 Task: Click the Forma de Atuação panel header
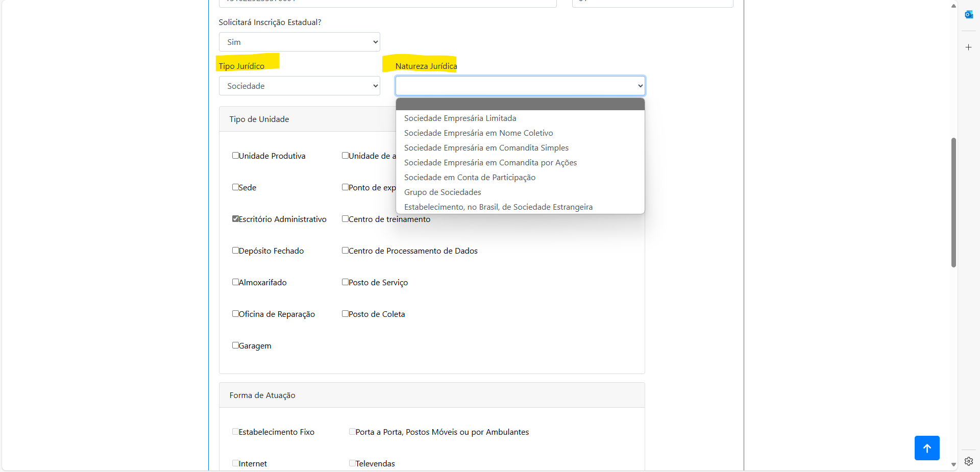pos(432,395)
